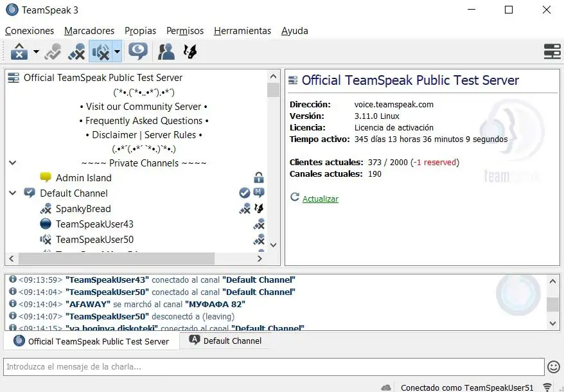Image resolution: width=564 pixels, height=392 pixels.
Task: Focus the chat message input field
Action: (x=274, y=367)
